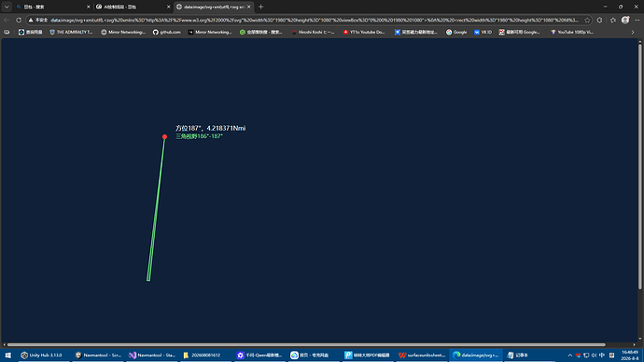Image resolution: width=644 pixels, height=362 pixels.
Task: Open the YouTube 1080p bookmark
Action: click(x=572, y=32)
